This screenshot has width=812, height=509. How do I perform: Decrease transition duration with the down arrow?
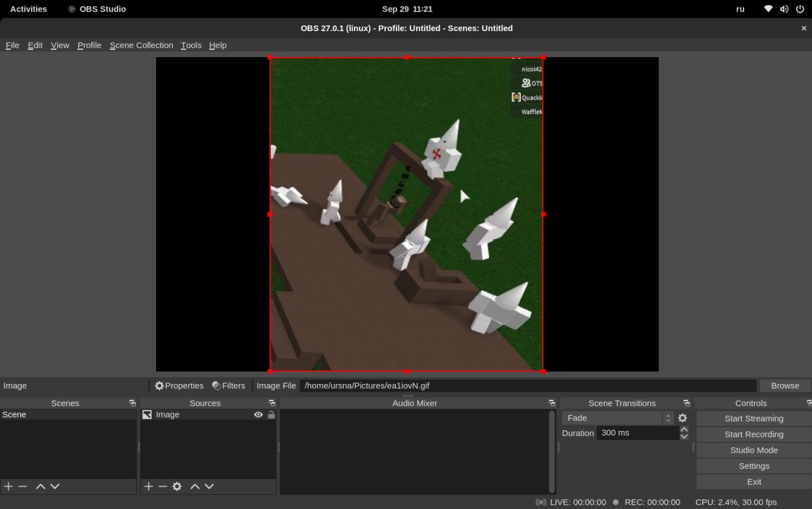(684, 437)
